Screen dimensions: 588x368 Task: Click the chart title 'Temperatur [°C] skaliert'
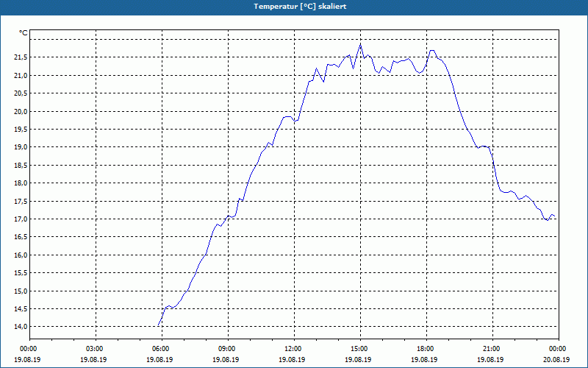click(x=300, y=7)
